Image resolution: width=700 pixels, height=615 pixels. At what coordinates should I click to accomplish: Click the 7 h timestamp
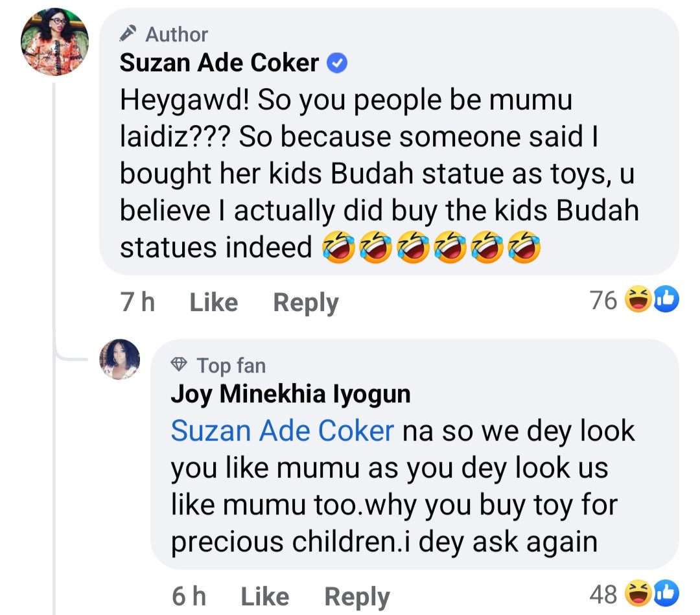pos(137,302)
